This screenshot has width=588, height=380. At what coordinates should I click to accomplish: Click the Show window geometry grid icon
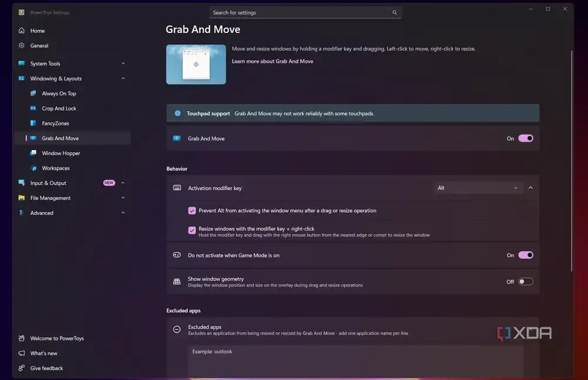[x=177, y=282]
